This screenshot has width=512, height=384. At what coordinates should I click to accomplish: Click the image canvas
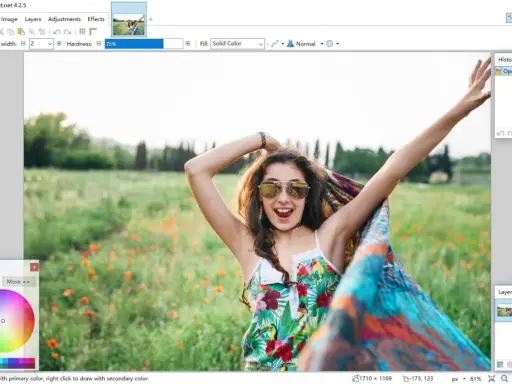click(x=257, y=212)
